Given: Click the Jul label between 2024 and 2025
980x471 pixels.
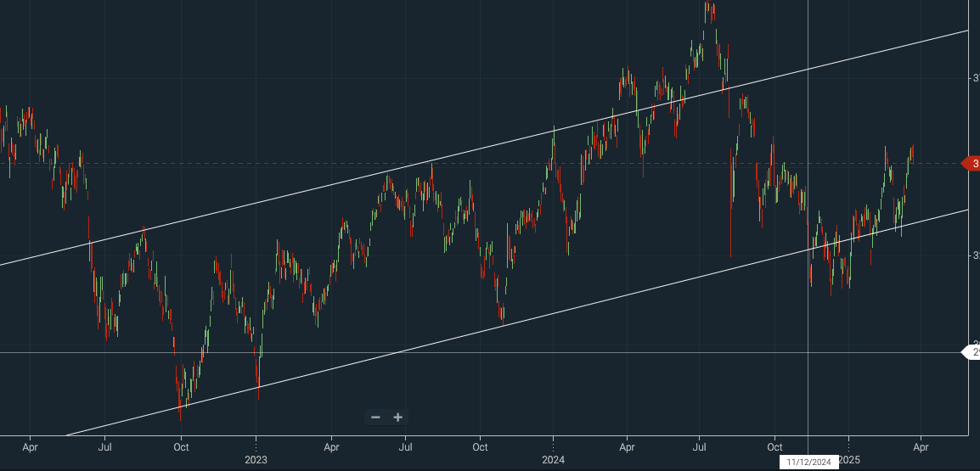Looking at the screenshot, I should tap(701, 445).
